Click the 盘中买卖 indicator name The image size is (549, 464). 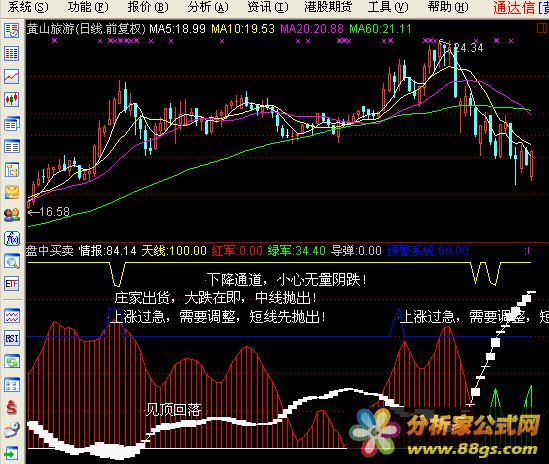click(49, 251)
